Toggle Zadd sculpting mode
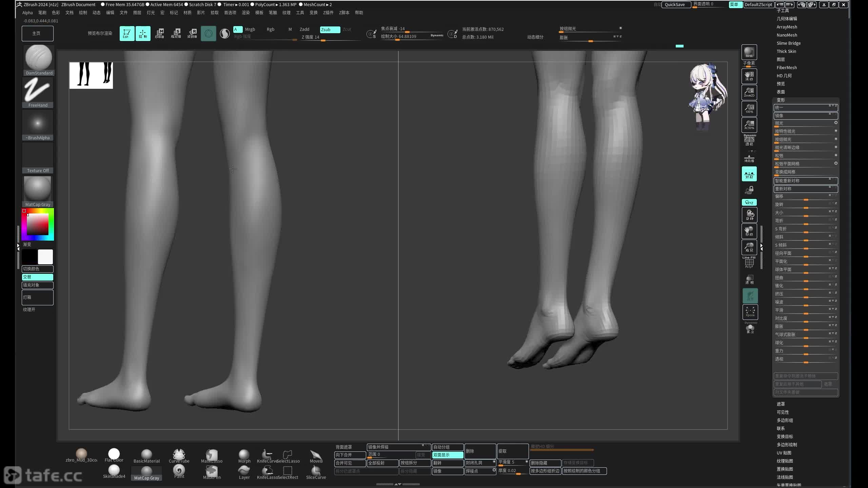This screenshot has width=868, height=488. (x=304, y=29)
